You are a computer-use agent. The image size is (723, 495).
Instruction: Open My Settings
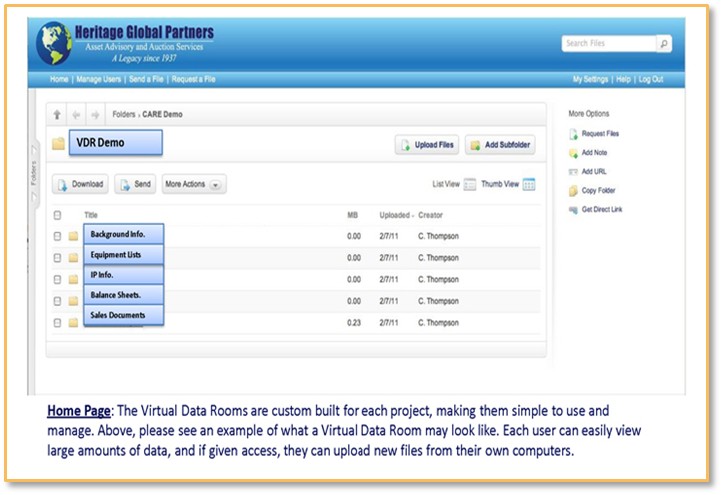click(590, 79)
